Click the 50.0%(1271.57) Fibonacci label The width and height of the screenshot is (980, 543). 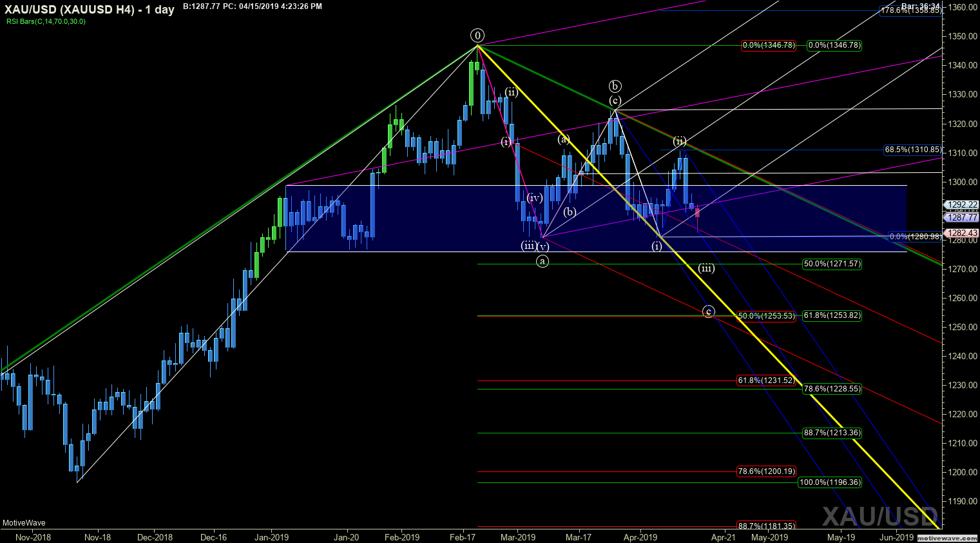click(x=832, y=264)
